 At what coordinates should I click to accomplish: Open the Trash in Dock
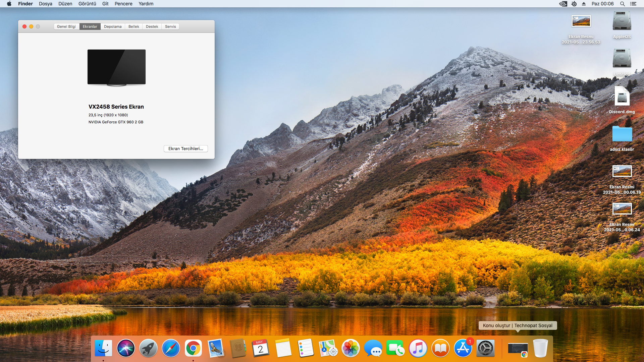[x=540, y=348]
